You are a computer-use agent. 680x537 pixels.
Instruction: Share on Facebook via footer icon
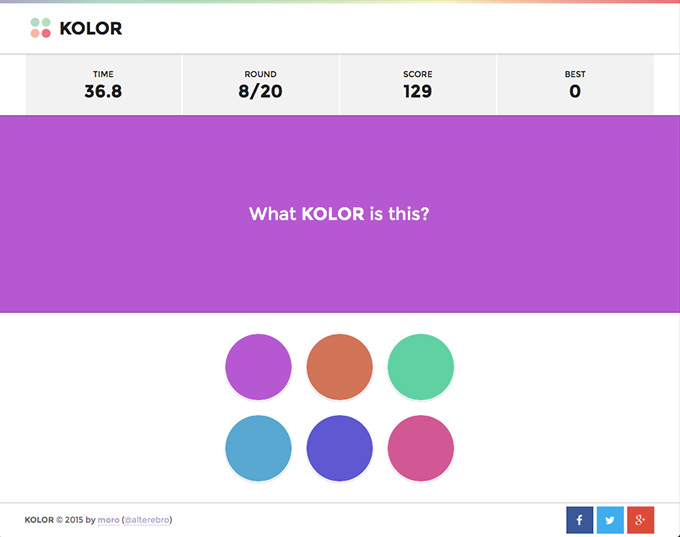pos(579,520)
